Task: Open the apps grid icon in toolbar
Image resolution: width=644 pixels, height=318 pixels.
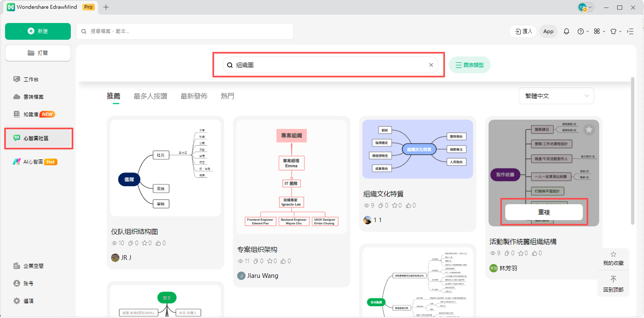Action: 597,31
